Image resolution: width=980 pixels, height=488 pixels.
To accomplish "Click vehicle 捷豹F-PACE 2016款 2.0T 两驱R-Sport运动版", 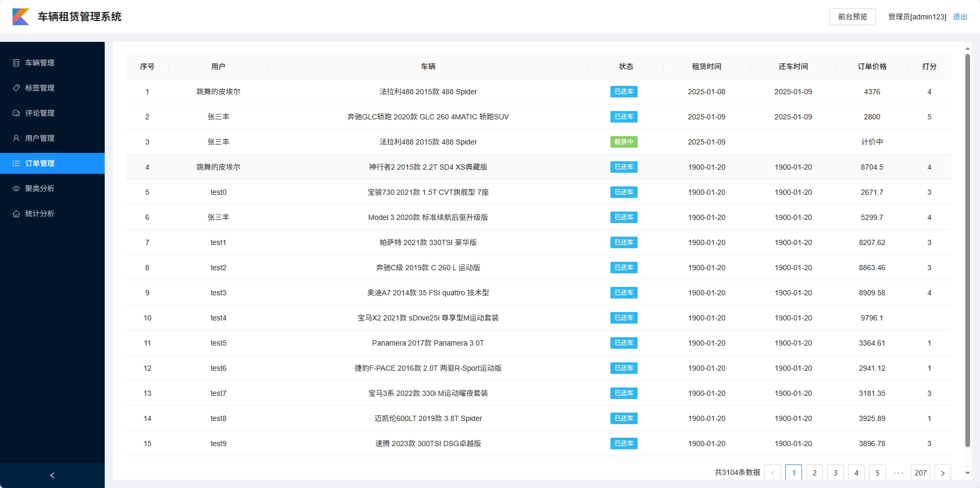I will [428, 368].
